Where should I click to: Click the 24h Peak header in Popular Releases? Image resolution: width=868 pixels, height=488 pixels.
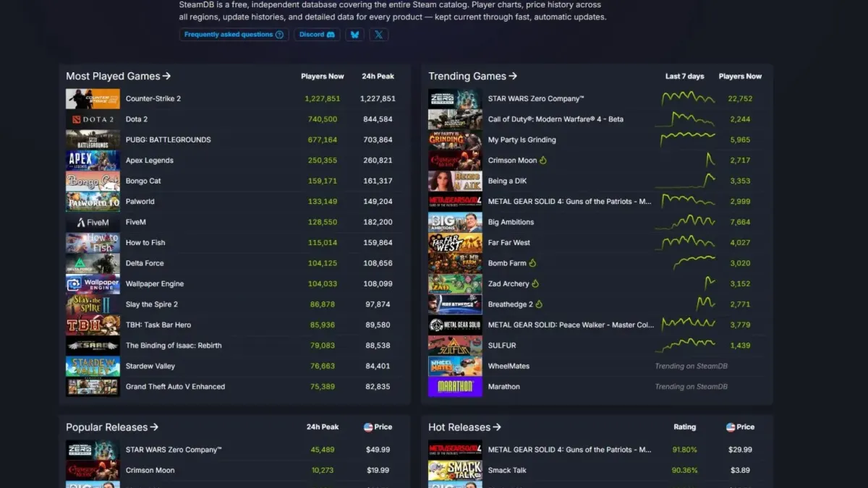[323, 427]
